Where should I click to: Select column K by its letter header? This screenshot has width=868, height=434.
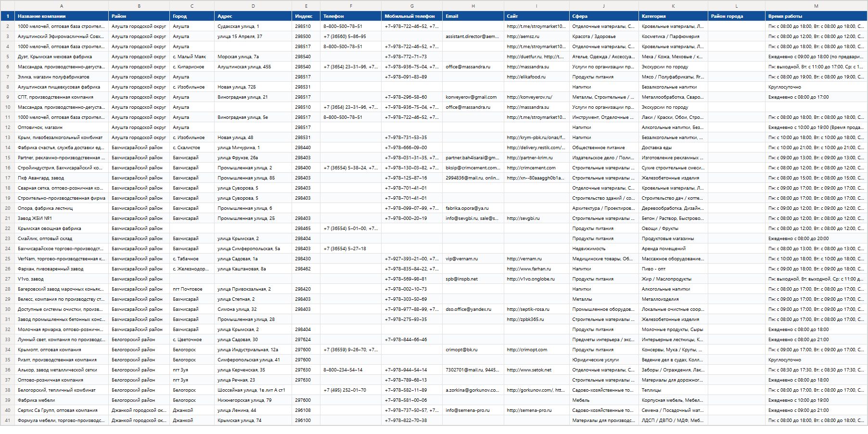[x=673, y=6]
